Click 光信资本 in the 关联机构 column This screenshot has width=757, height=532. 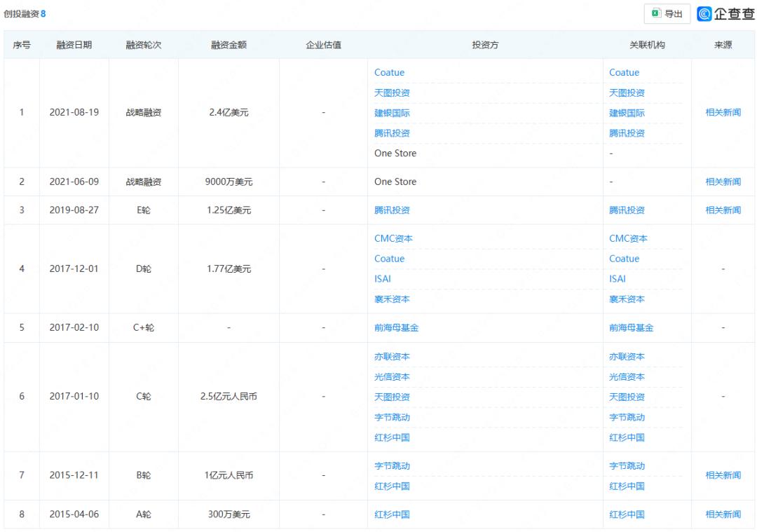click(x=627, y=377)
